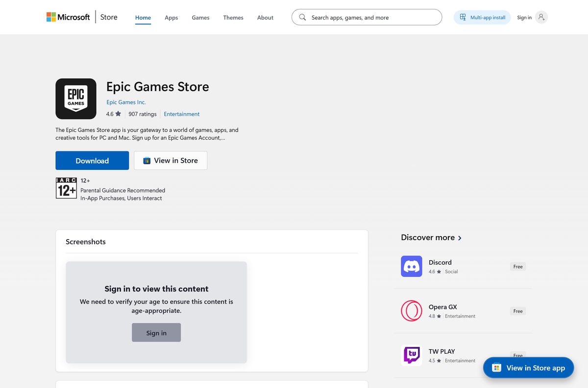Click the Discord app icon
588x388 pixels.
click(412, 267)
